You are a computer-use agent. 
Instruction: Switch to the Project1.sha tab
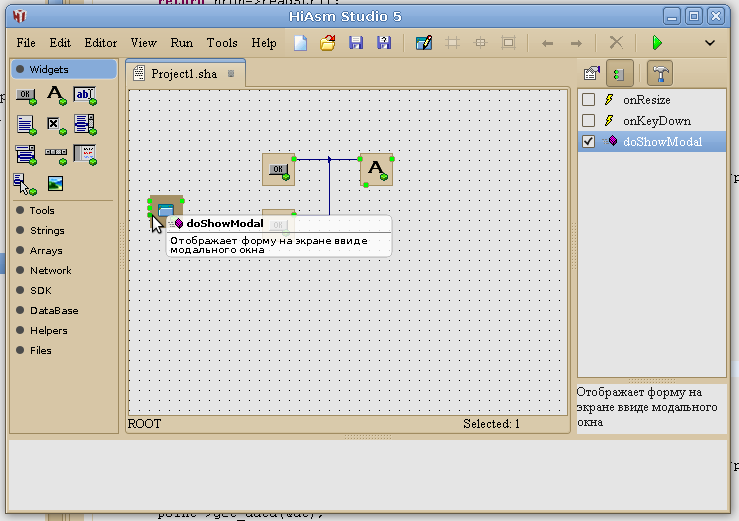coord(183,74)
